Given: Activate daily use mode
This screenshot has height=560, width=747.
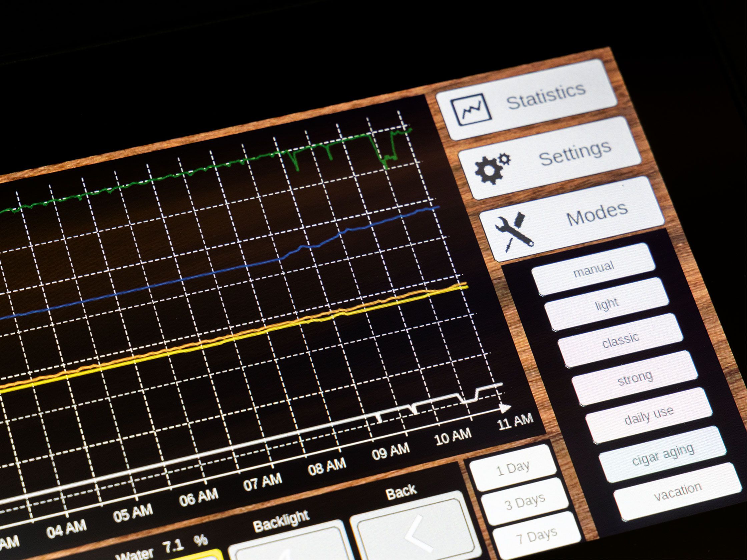Looking at the screenshot, I should 649,416.
